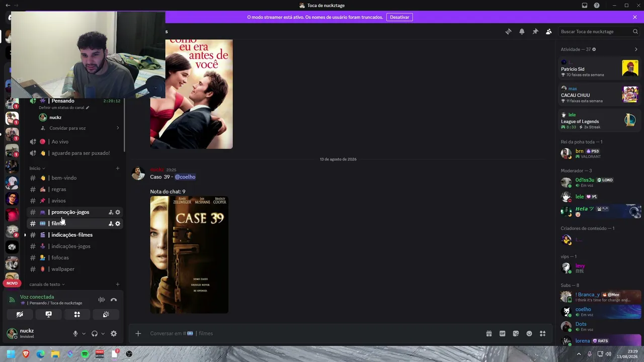Open the avisos channel
Viewport: 644px width, 362px height.
coord(75,201)
